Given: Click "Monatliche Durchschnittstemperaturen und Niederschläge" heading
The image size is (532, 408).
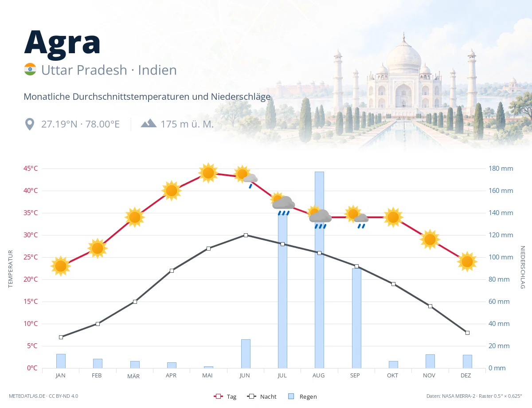Looking at the screenshot, I should (147, 97).
